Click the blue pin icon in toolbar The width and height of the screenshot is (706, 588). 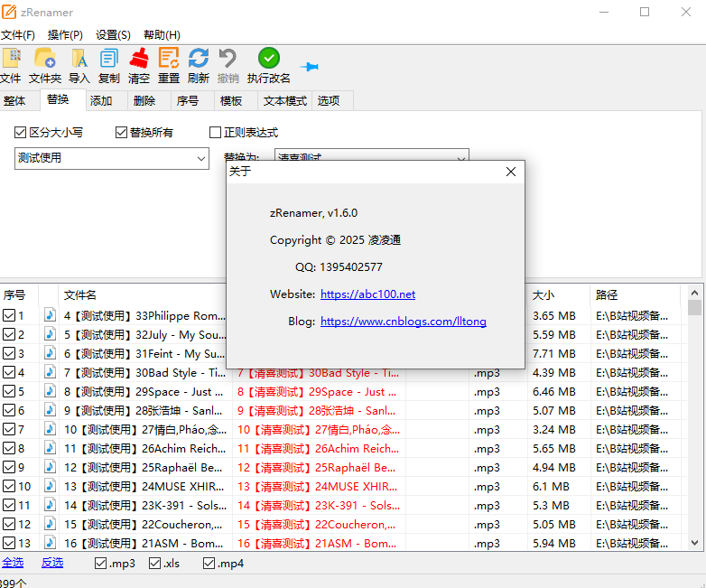click(310, 67)
